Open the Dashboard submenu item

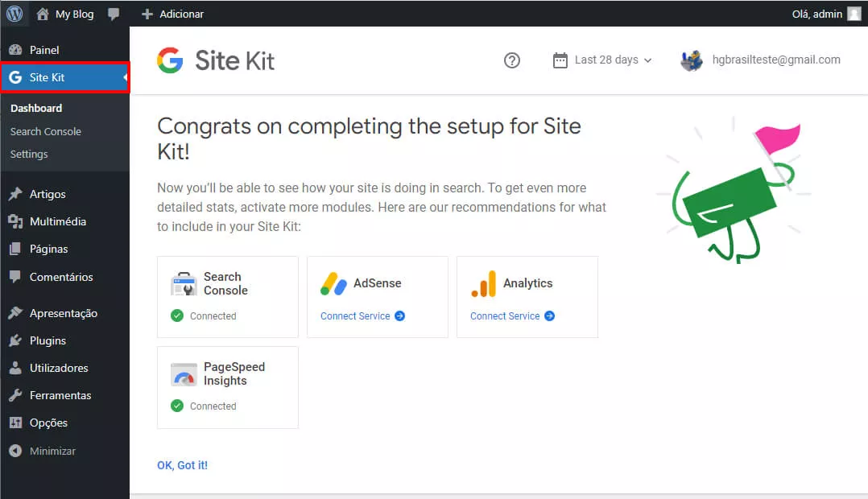point(36,109)
